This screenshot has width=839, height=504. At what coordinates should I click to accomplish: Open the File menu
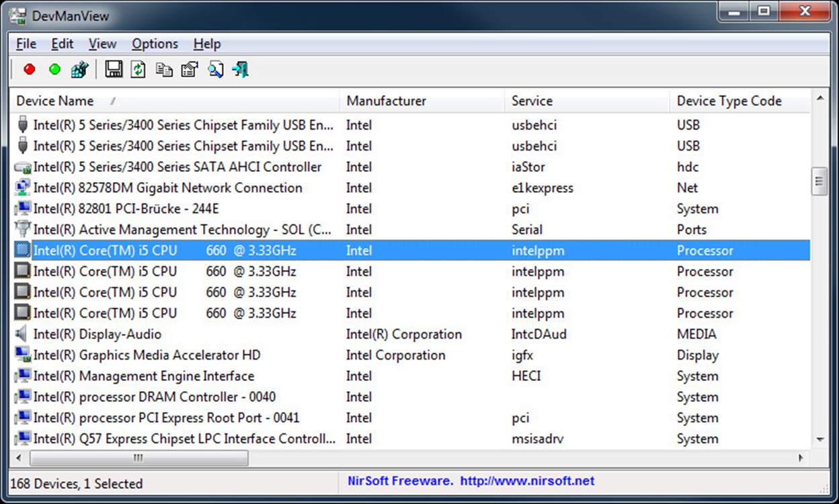tap(26, 44)
